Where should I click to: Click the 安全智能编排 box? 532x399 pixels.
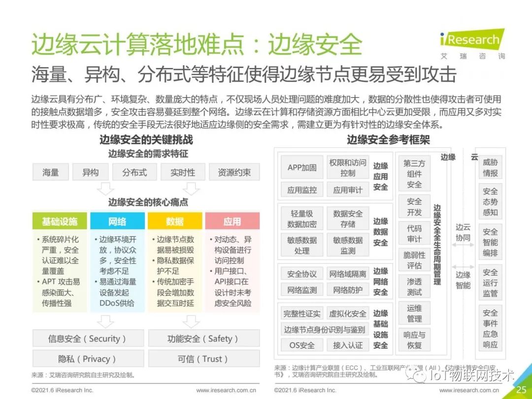click(490, 242)
